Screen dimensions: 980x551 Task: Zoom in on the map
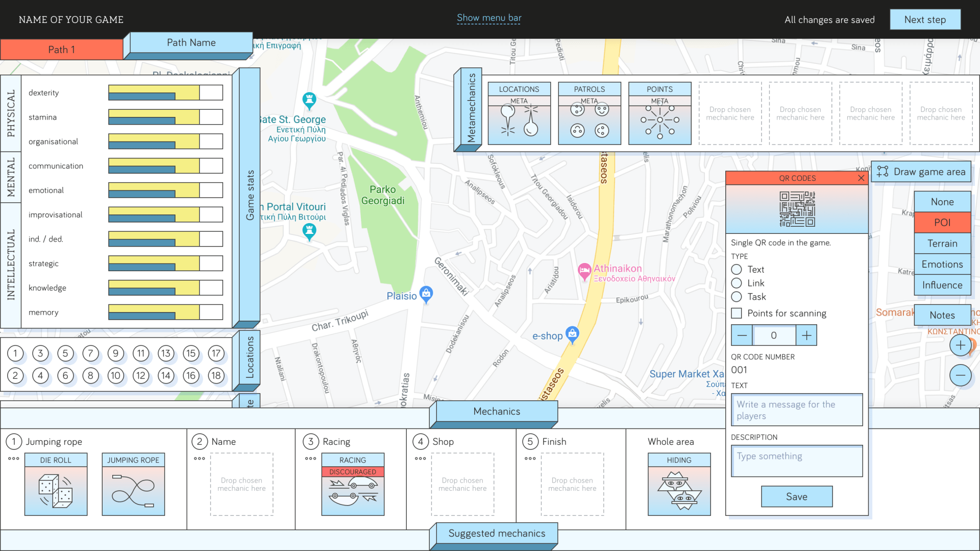coord(960,345)
